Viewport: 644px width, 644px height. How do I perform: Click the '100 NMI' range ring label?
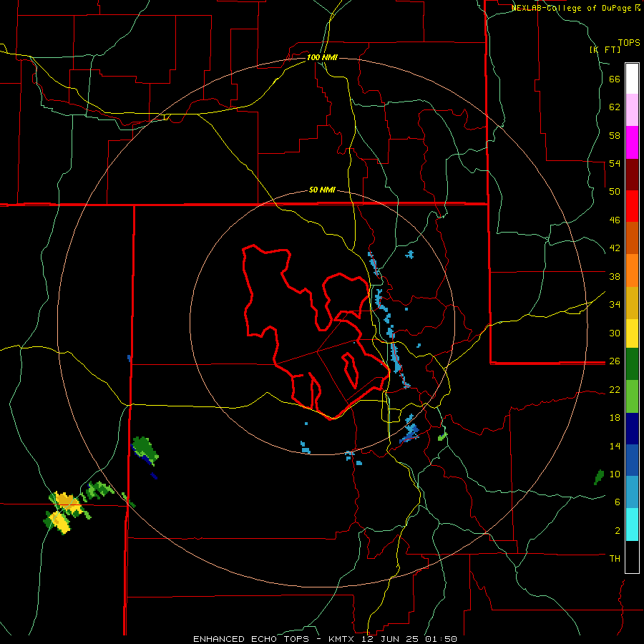point(322,57)
